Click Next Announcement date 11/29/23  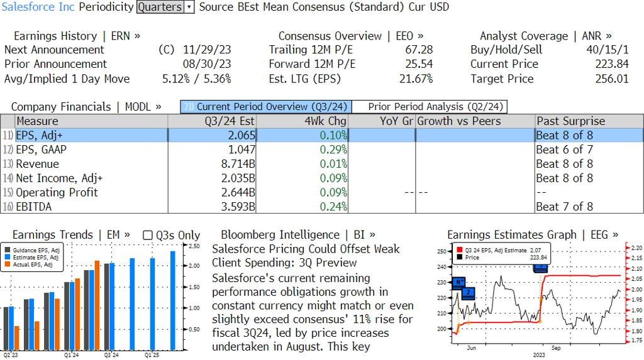pos(207,50)
